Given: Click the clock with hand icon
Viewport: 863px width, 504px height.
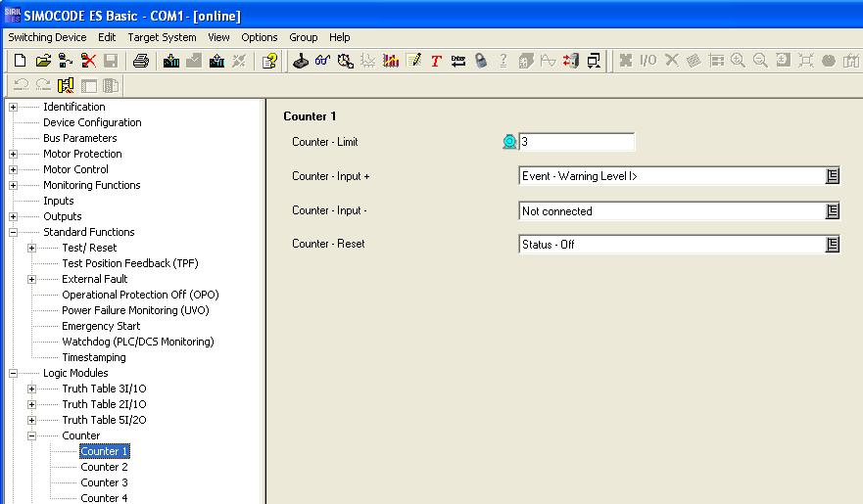Looking at the screenshot, I should click(x=345, y=61).
